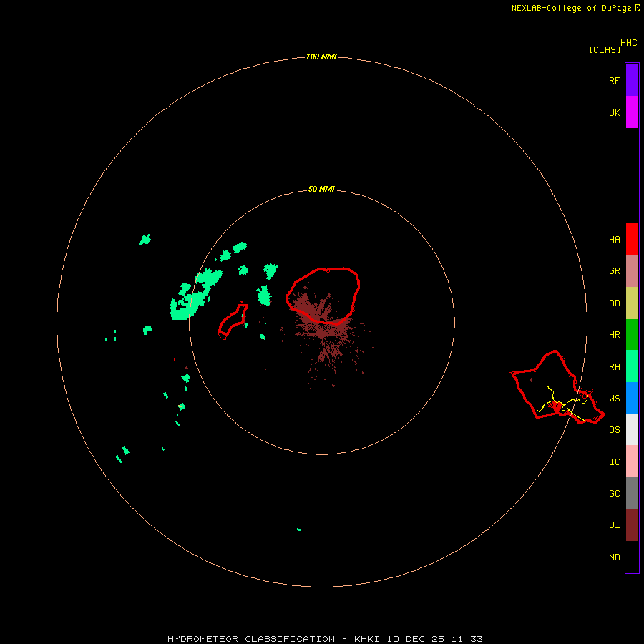Click the brown BI legend swatch
Screen dimensions: 644x644
pyautogui.click(x=632, y=525)
